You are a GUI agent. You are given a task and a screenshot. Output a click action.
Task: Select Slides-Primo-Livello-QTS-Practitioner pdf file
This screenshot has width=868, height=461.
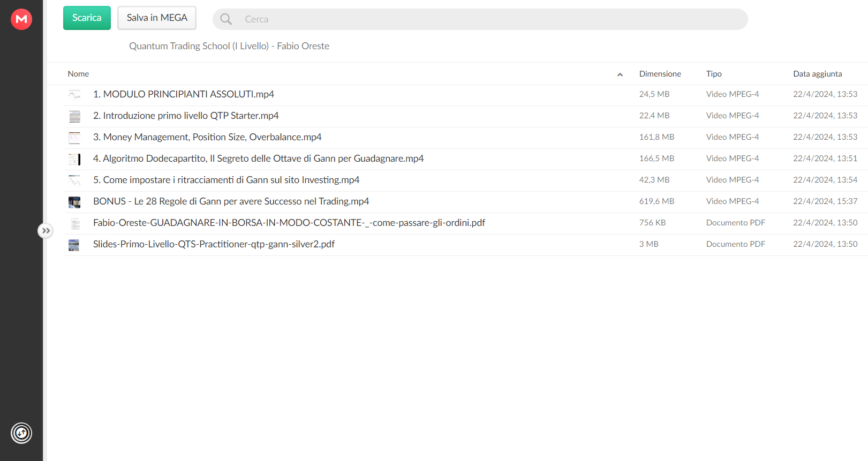[214, 244]
